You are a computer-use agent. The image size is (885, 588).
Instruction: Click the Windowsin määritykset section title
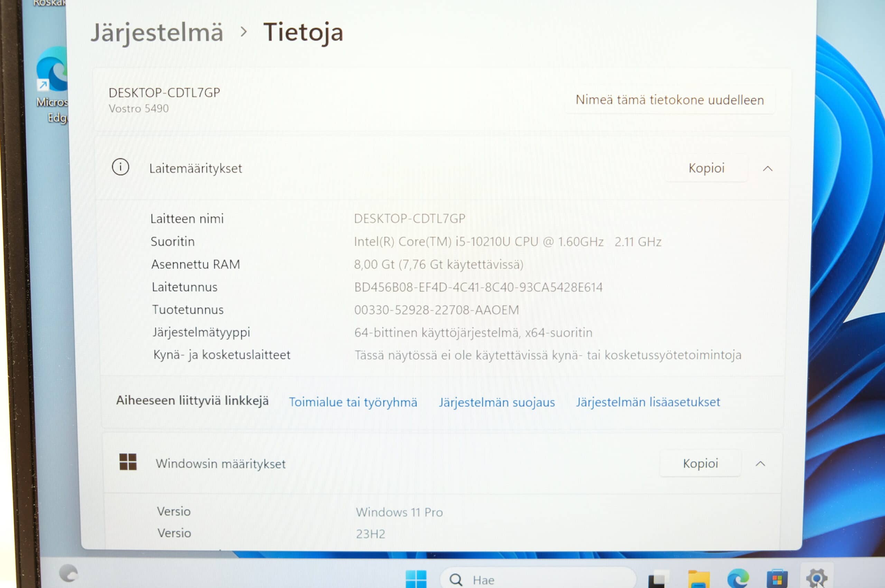click(221, 464)
